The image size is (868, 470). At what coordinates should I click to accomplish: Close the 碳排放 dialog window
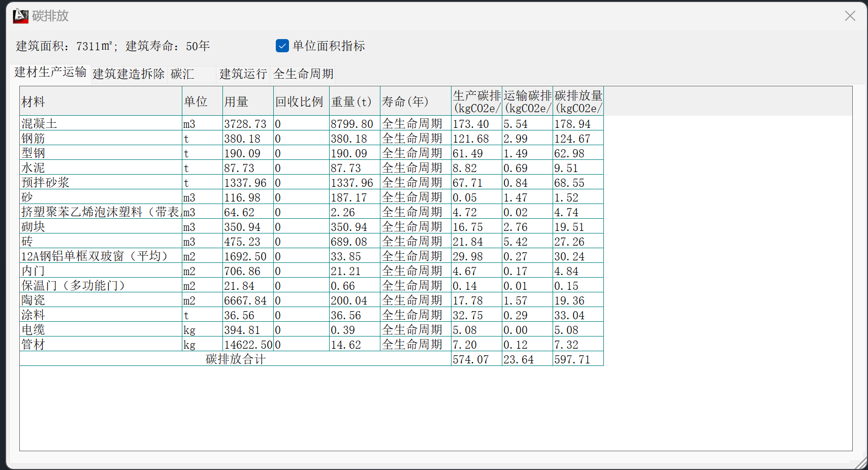click(850, 16)
